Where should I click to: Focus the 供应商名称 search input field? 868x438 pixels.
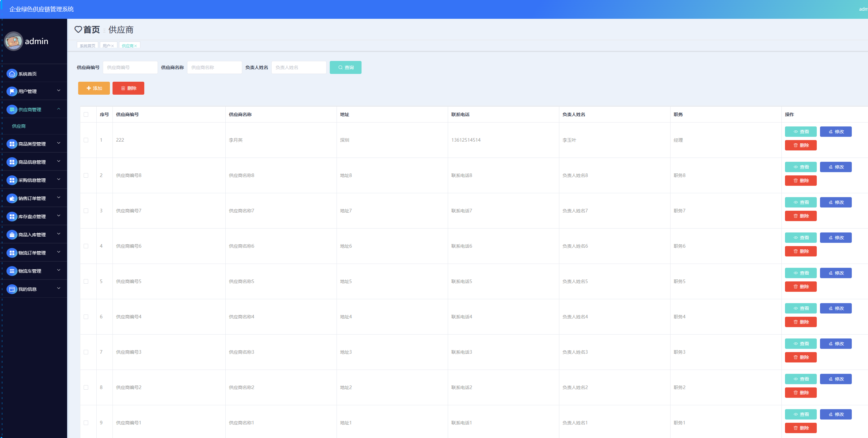[214, 67]
